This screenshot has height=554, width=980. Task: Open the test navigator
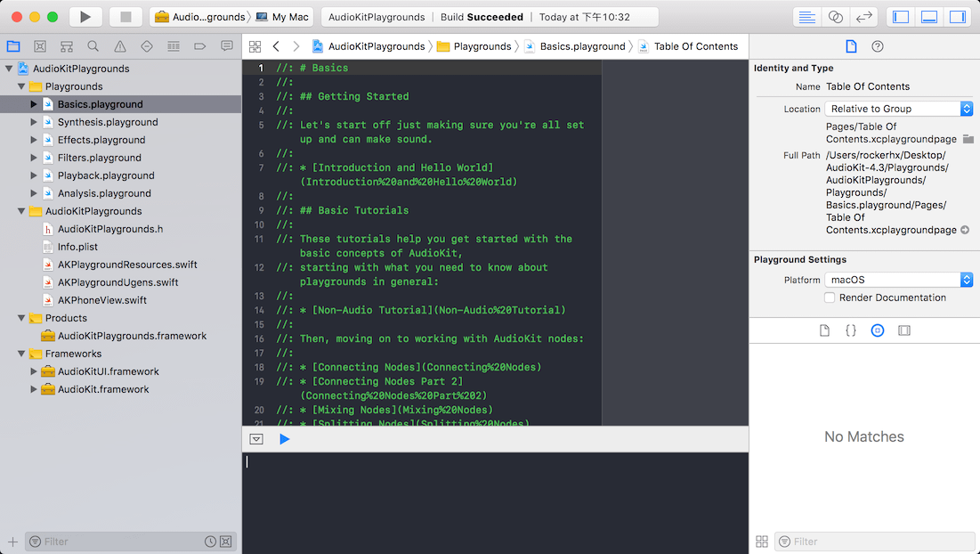click(147, 46)
